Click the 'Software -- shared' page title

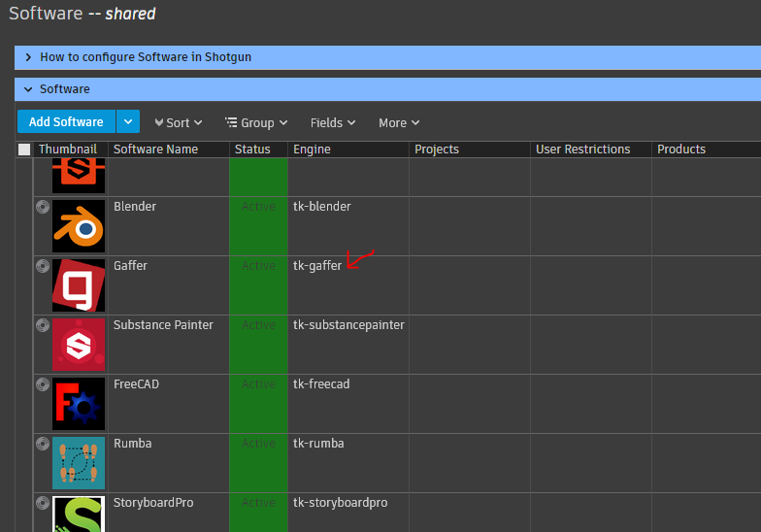pos(82,14)
